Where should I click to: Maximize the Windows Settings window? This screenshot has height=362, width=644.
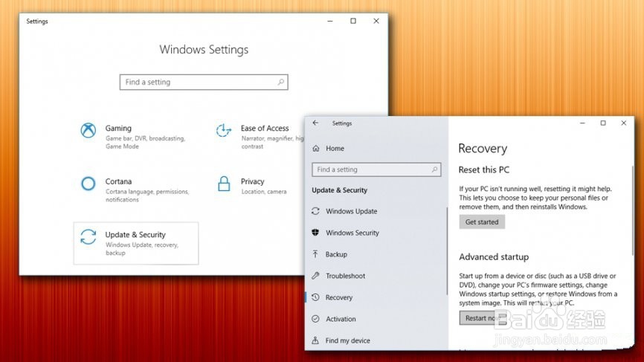pos(353,21)
